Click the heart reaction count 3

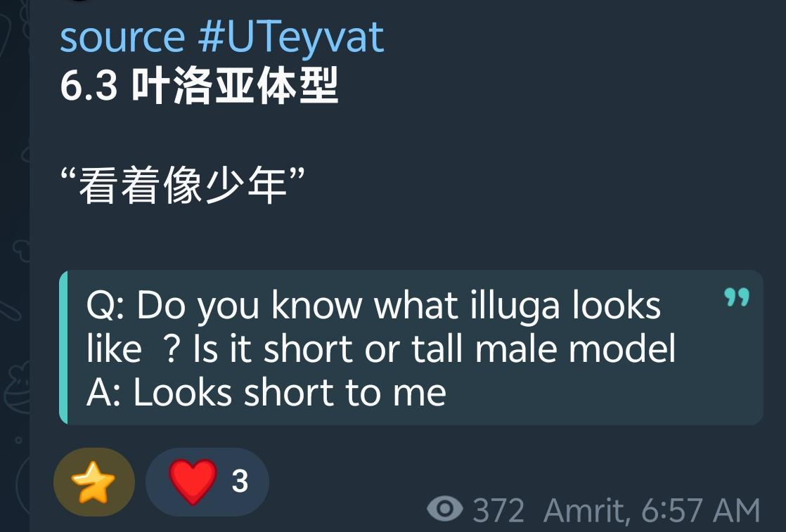240,481
